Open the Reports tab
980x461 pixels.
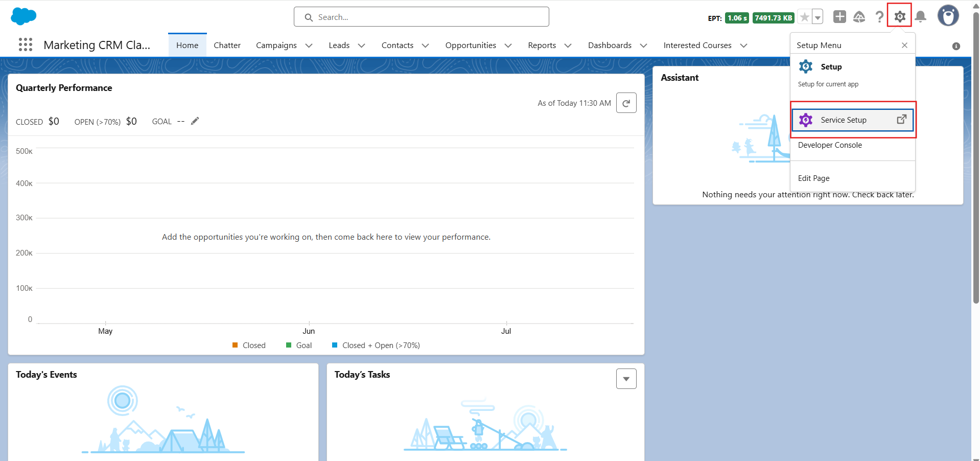(x=542, y=45)
